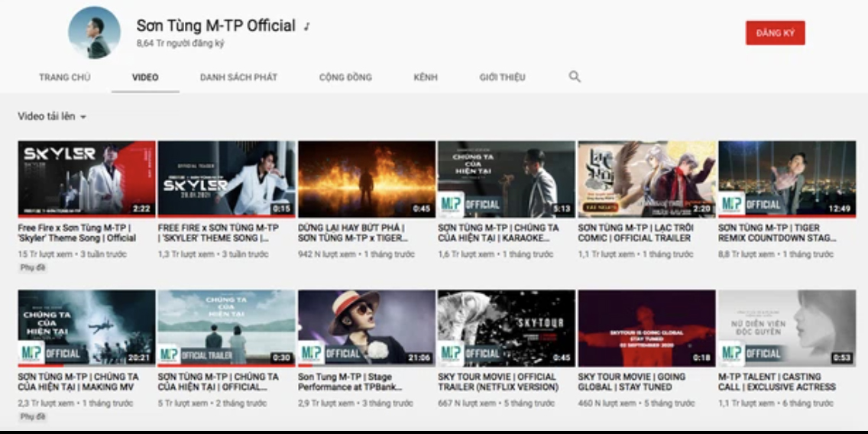868x434 pixels.
Task: Click the 'Sơn Tùng M-TP Official' channel name
Action: pyautogui.click(x=216, y=26)
